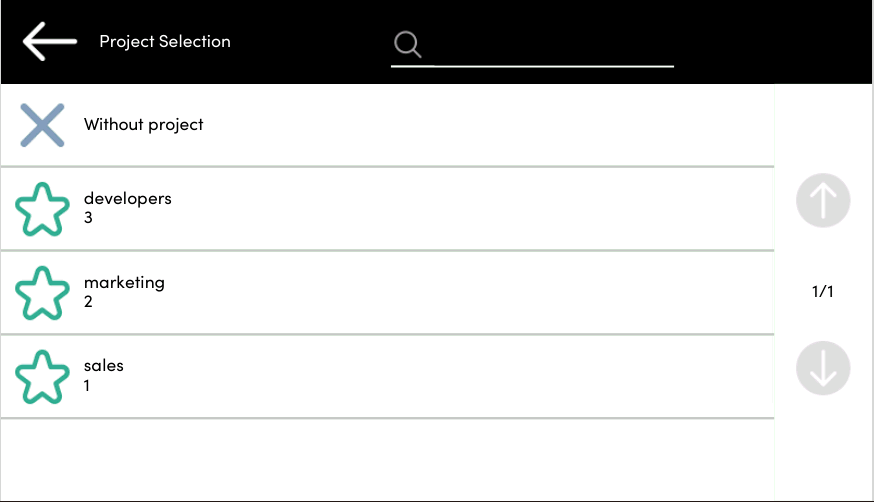Toggle favorite star for marketing project

[43, 293]
